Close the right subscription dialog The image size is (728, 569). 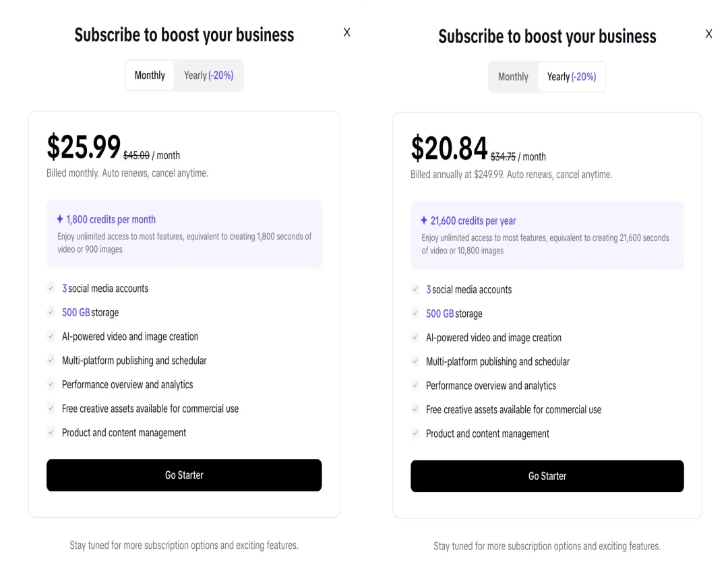708,34
